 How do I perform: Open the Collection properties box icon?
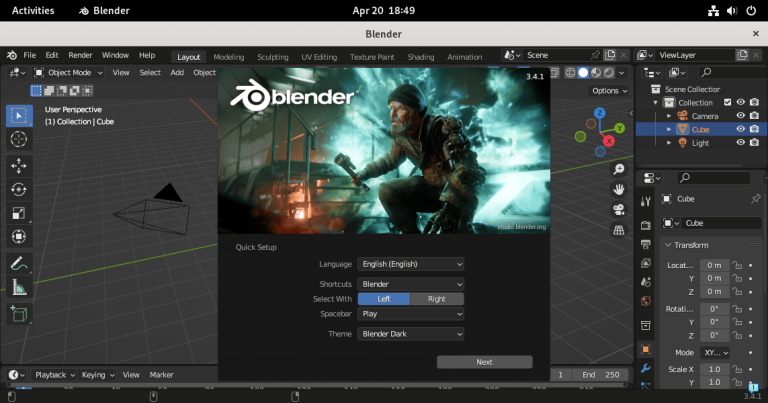tap(646, 325)
